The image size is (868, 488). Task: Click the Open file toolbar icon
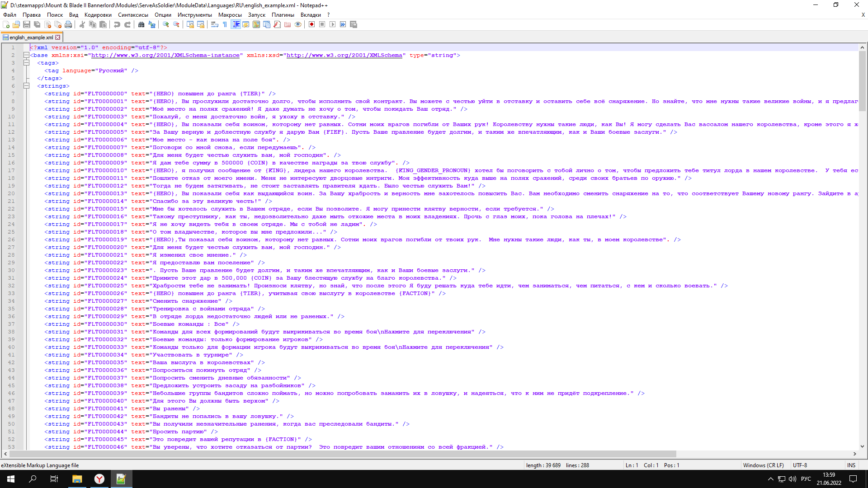coord(16,24)
